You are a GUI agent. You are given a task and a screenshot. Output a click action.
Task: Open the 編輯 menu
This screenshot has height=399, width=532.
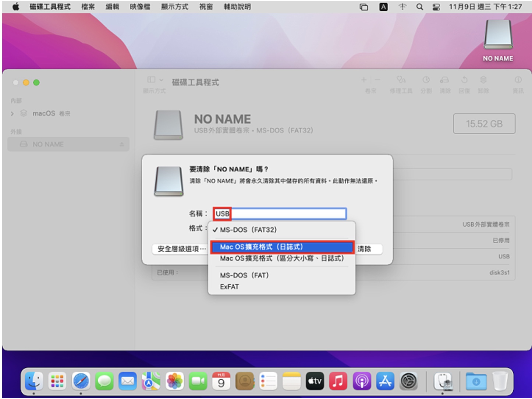click(112, 7)
